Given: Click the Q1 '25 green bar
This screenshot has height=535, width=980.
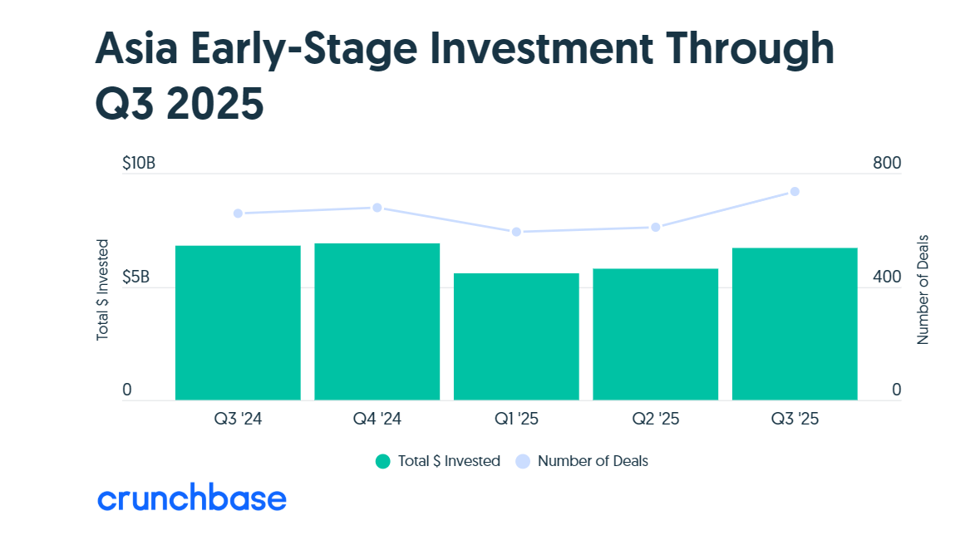Looking at the screenshot, I should [516, 336].
